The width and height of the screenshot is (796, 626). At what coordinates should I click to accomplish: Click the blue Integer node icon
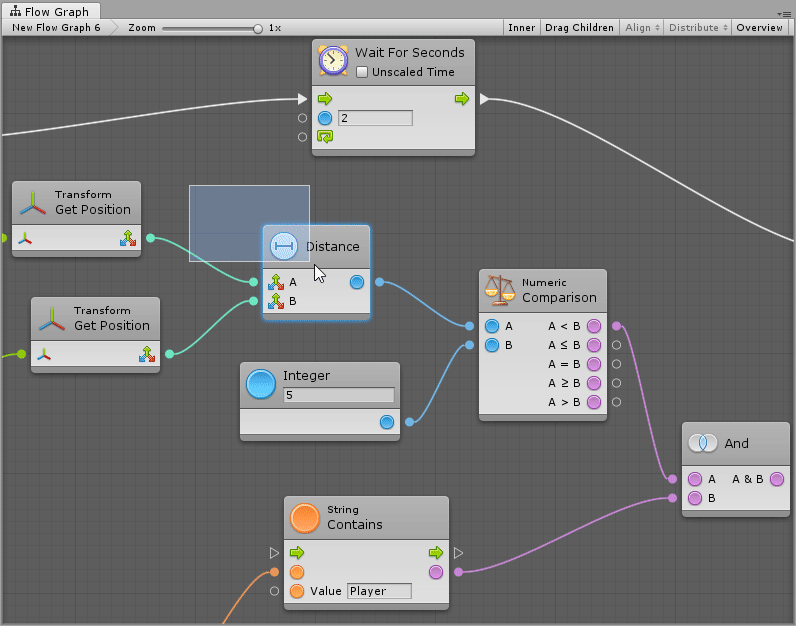pyautogui.click(x=261, y=384)
